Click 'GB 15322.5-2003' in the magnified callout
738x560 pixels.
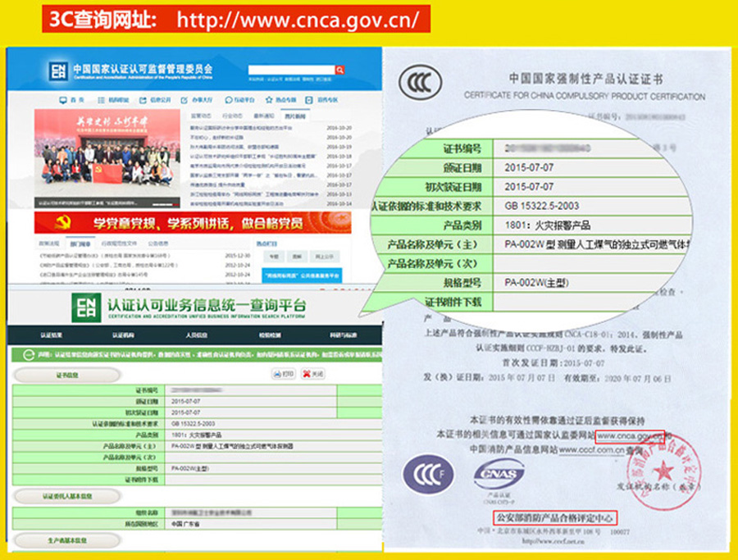[542, 206]
